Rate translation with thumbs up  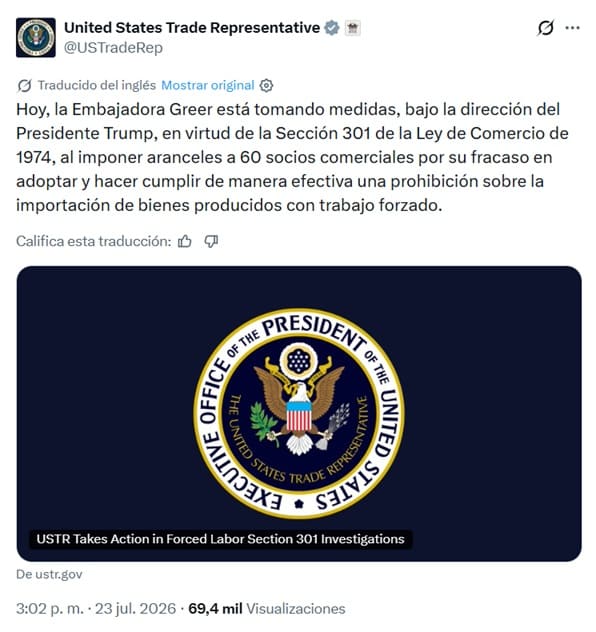(x=185, y=241)
